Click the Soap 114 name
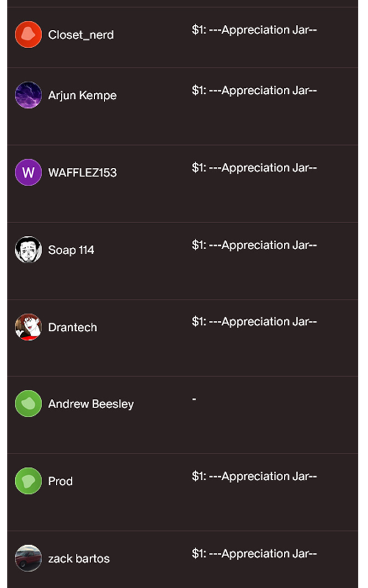The width and height of the screenshot is (368, 588). 71,250
